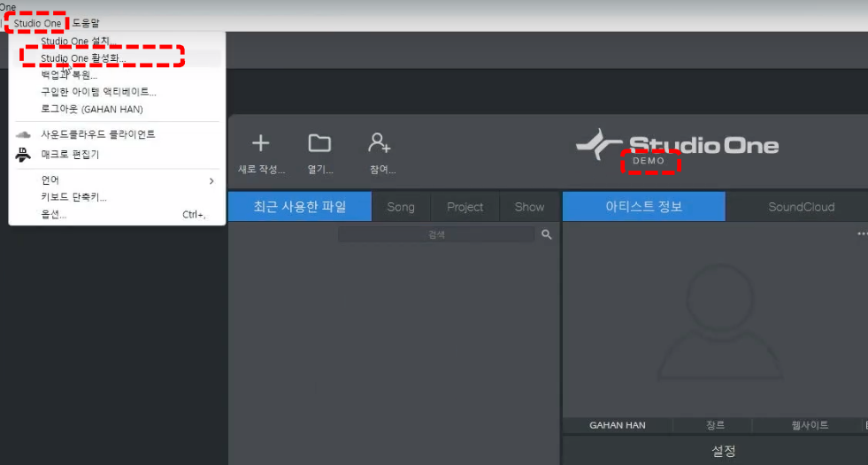Click the 검색 search field

[436, 235]
